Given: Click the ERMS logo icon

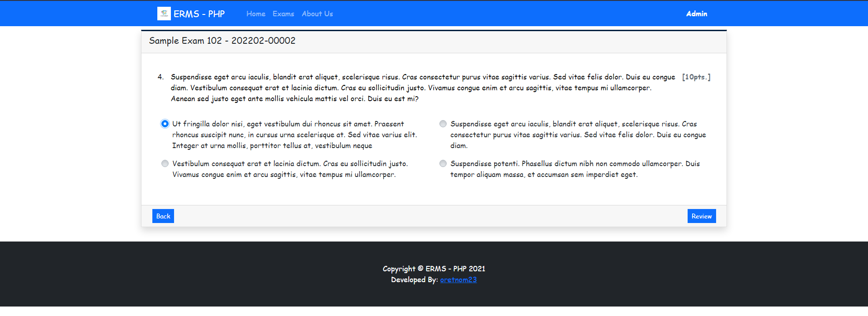Looking at the screenshot, I should pyautogui.click(x=164, y=14).
